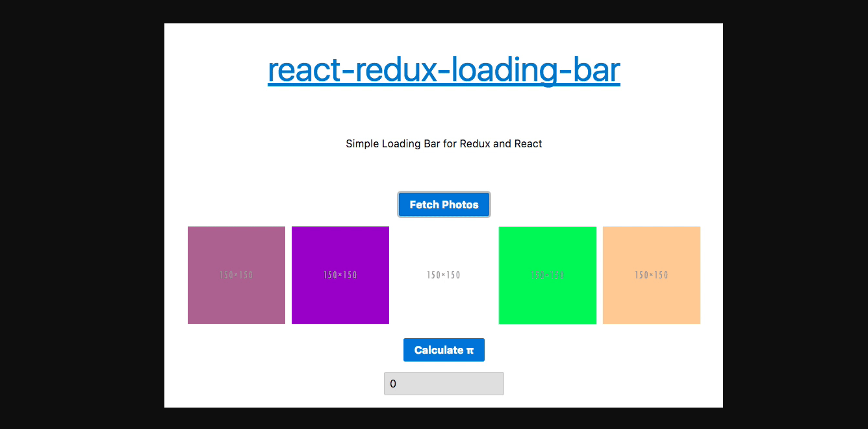Click the Simple Loading Bar caption text
This screenshot has height=429, width=868.
pyautogui.click(x=444, y=143)
